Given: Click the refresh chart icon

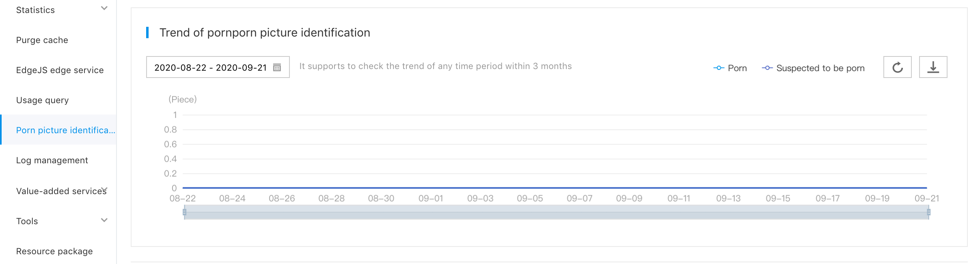Looking at the screenshot, I should pyautogui.click(x=897, y=67).
